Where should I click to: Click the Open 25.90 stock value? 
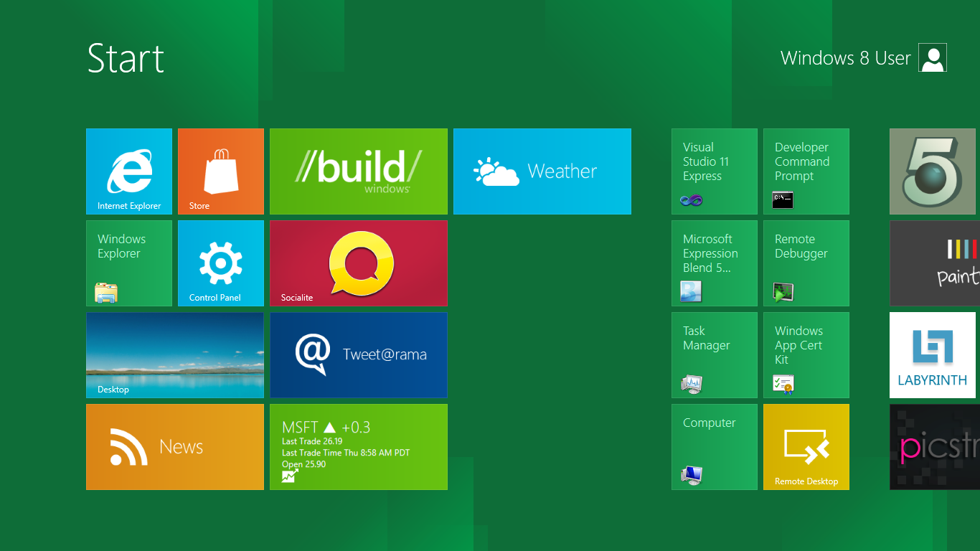pos(304,464)
